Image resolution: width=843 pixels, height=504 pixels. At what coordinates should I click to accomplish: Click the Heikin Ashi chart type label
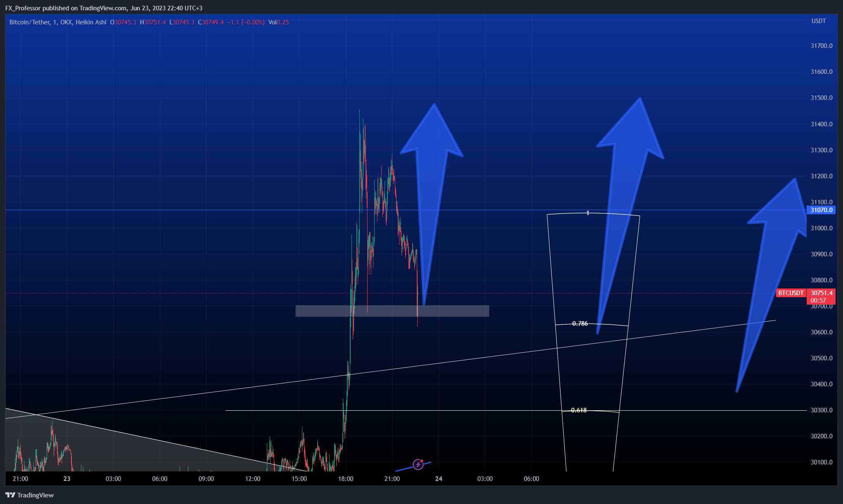(91, 22)
